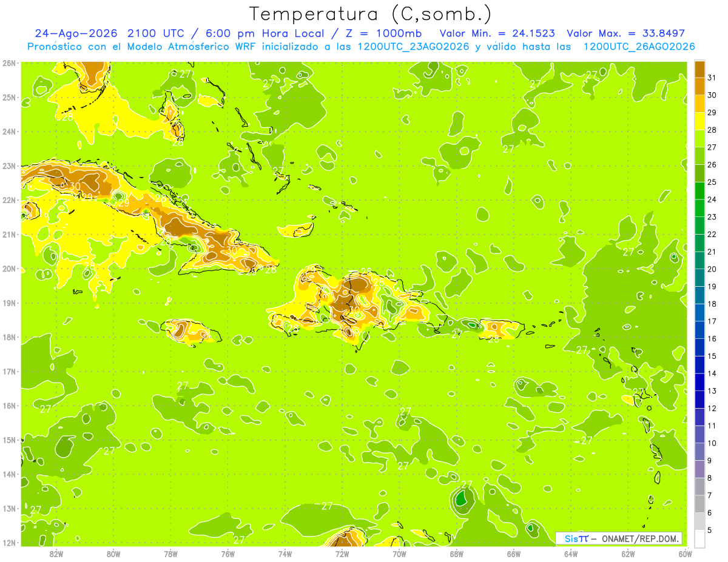This screenshot has width=728, height=562.
Task: Click the "74W" longitude axis label
Action: (285, 554)
